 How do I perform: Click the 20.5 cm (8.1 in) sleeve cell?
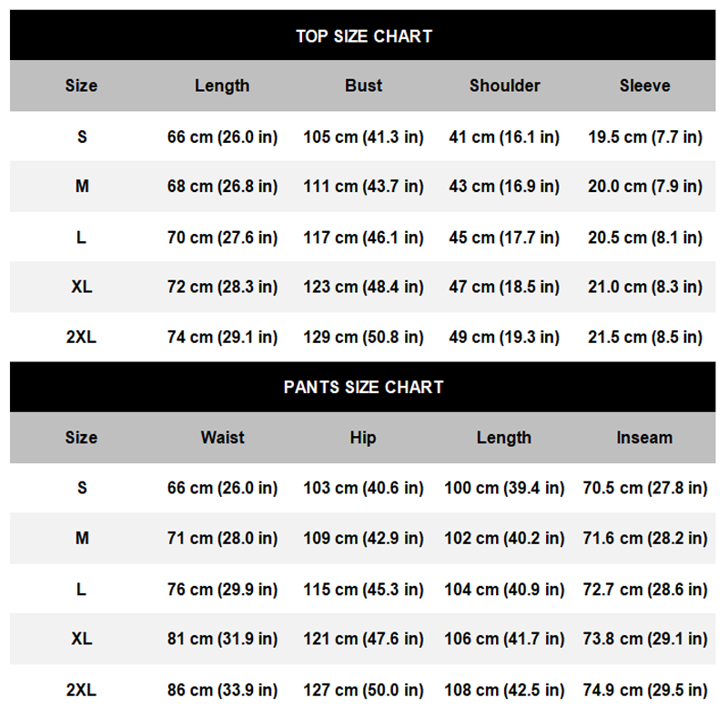[x=644, y=237]
